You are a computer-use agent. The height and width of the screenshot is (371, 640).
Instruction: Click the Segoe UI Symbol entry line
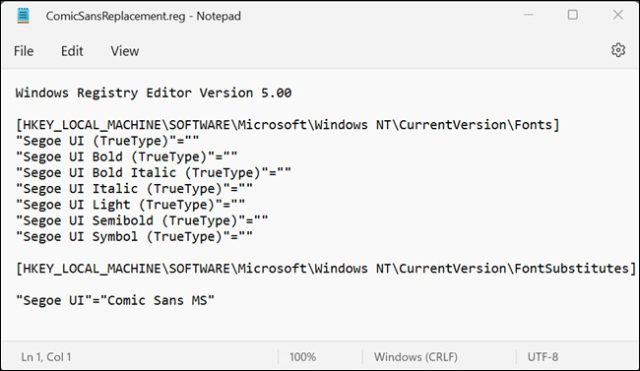coord(134,237)
